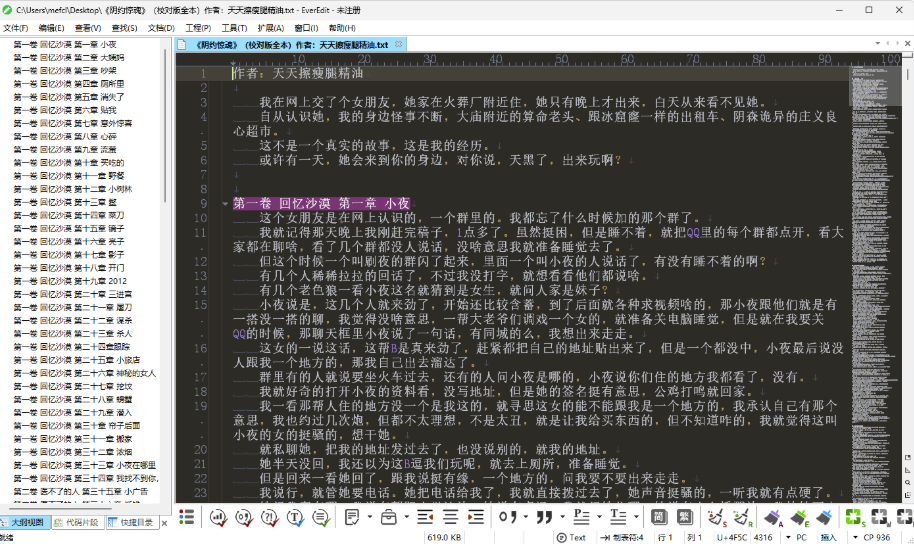The width and height of the screenshot is (914, 544).
Task: Open dropdown beside single quote icon
Action: [525, 517]
